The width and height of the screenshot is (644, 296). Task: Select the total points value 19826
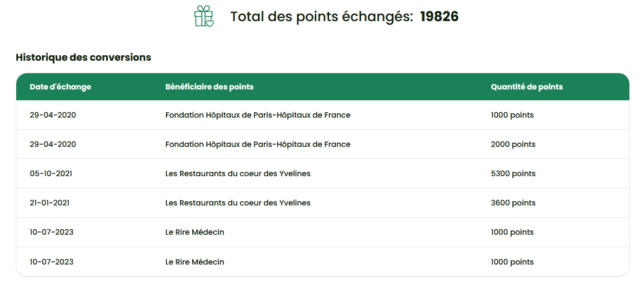click(x=439, y=16)
